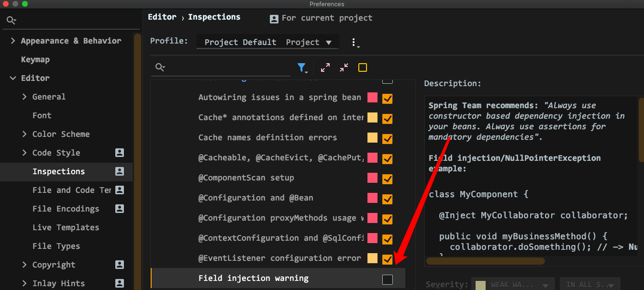Click the yellow reset-to-empty square icon

tap(363, 67)
